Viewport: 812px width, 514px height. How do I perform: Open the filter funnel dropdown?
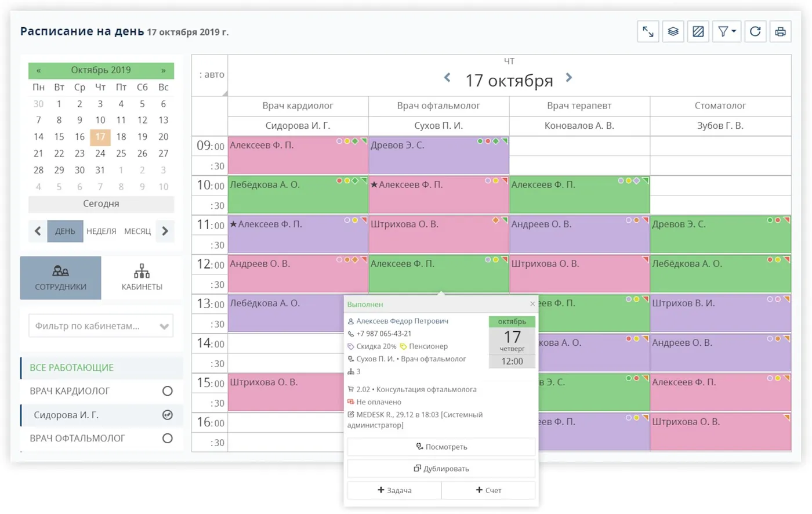(x=727, y=32)
